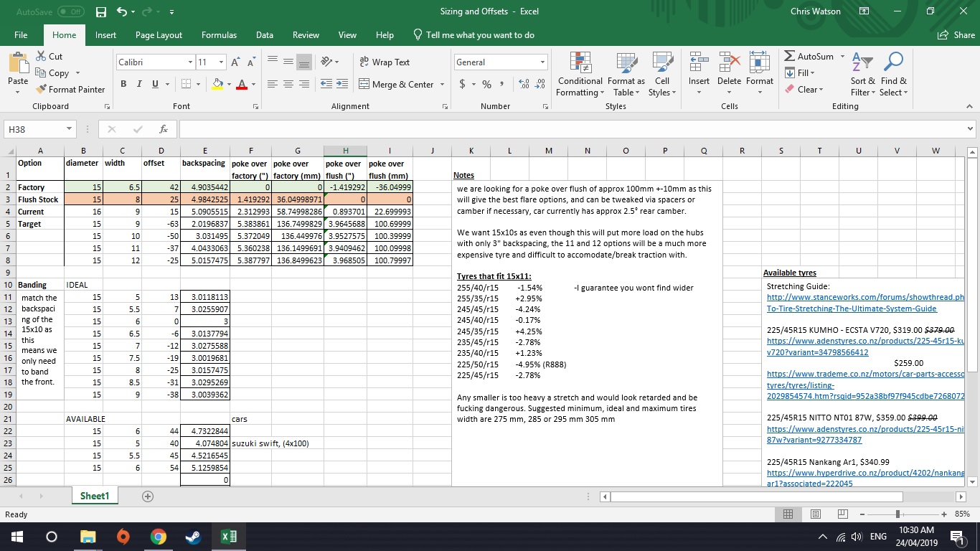
Task: Apply Underline formatting
Action: pos(155,84)
